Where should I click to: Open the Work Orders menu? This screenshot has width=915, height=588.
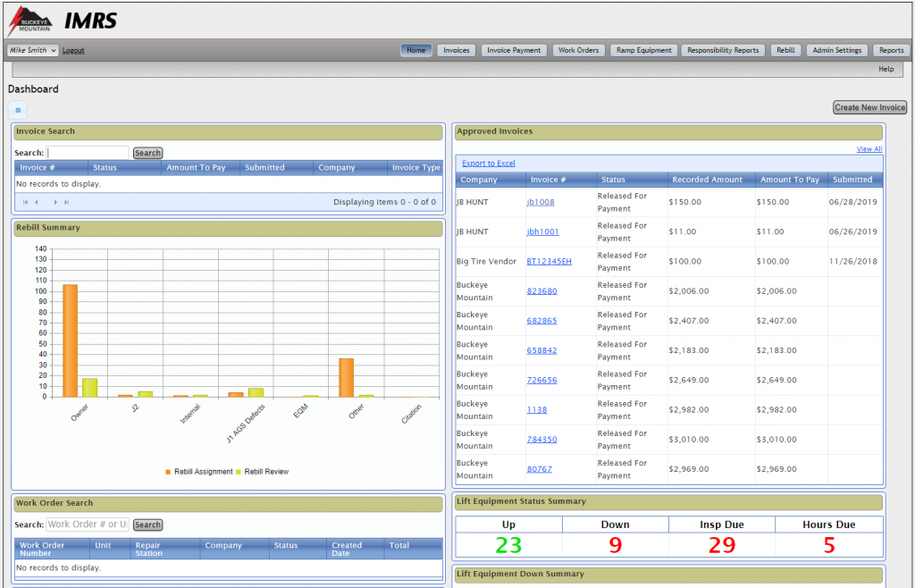coord(578,50)
